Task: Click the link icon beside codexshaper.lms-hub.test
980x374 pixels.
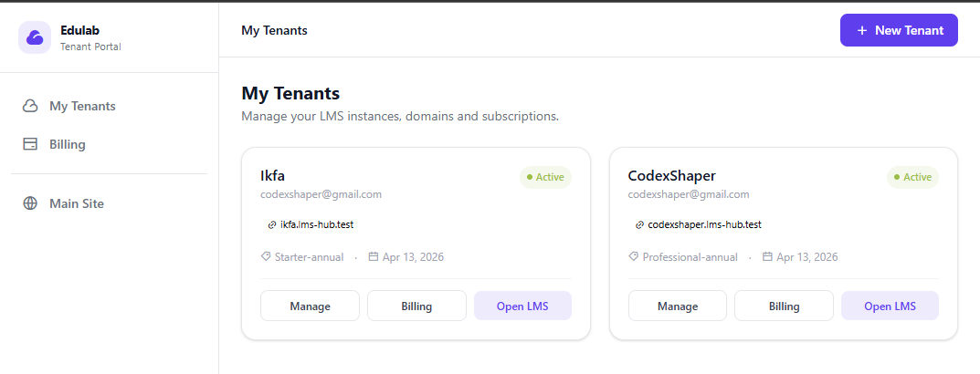Action: click(639, 224)
